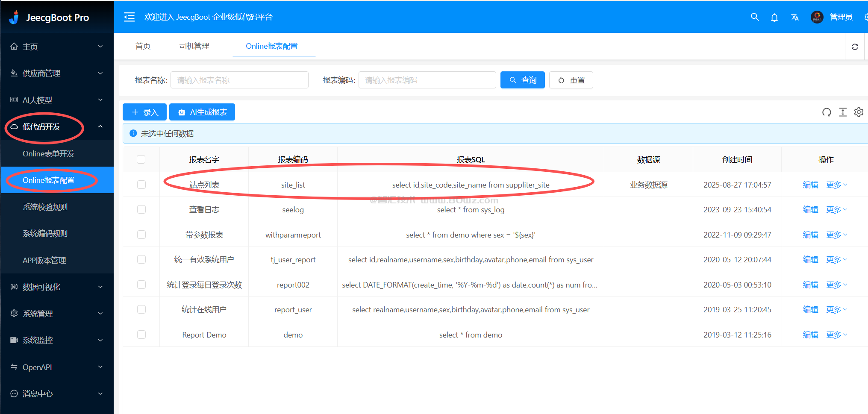Open table column settings gear icon
The height and width of the screenshot is (414, 868).
[x=859, y=112]
